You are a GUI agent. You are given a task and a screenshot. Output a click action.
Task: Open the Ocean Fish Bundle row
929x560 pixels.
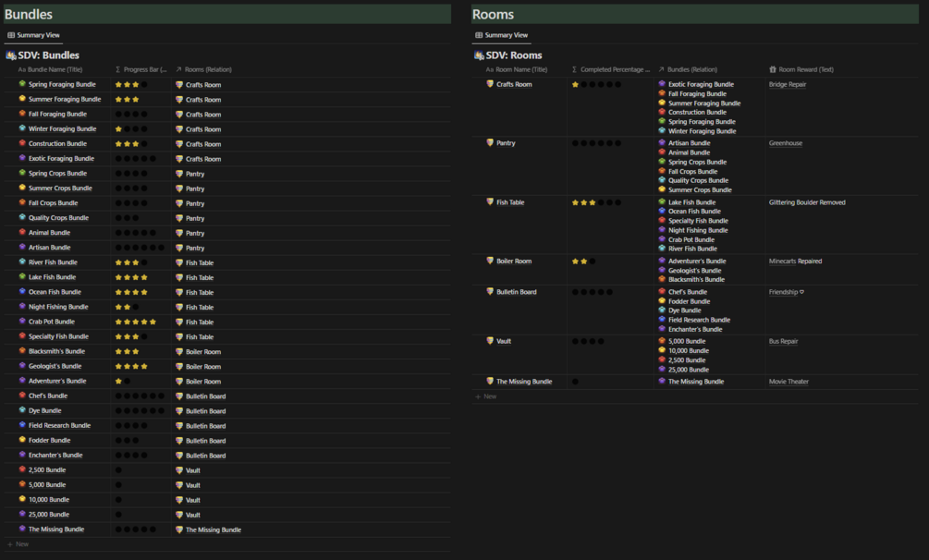point(55,292)
